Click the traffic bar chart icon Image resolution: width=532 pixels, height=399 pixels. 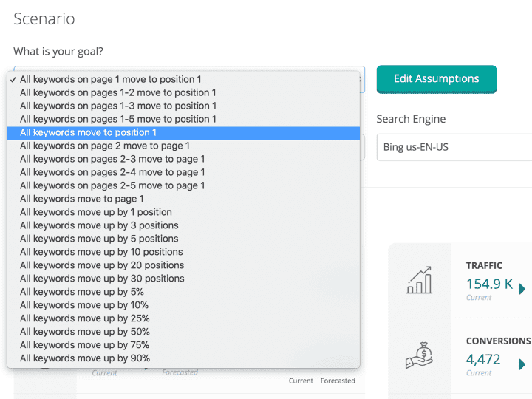pyautogui.click(x=419, y=280)
